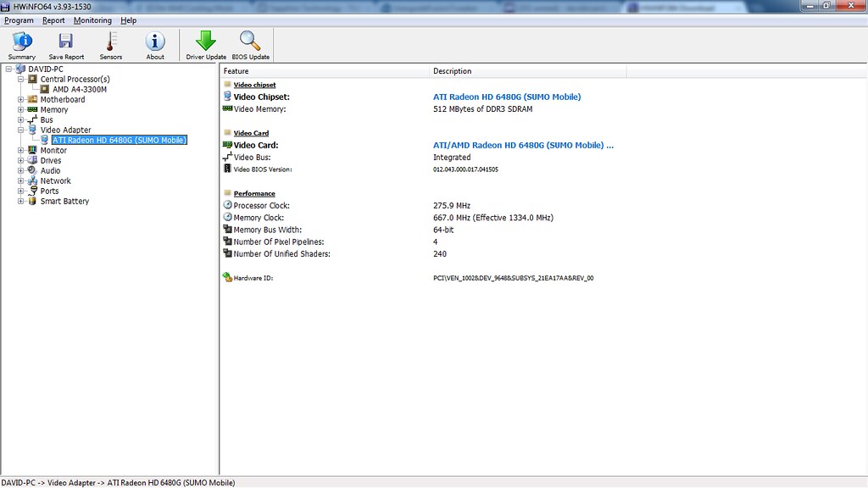Viewport: 868px width, 488px height.
Task: Click the Performance section heading
Action: [x=254, y=193]
